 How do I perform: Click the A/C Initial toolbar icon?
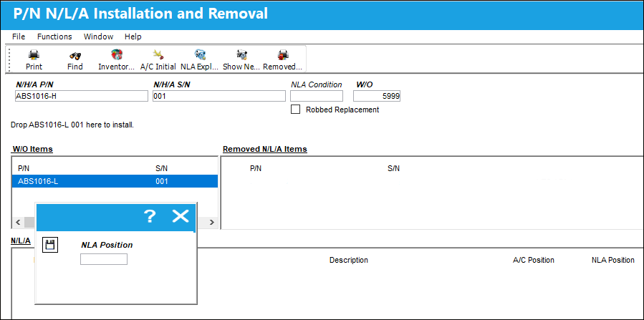pos(158,59)
